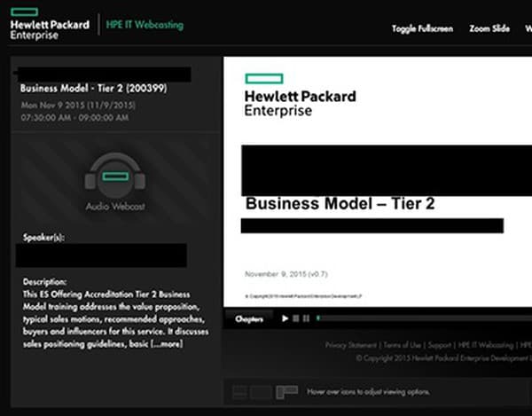Click Zoom Slide in the top bar
The height and width of the screenshot is (416, 532).
489,28
